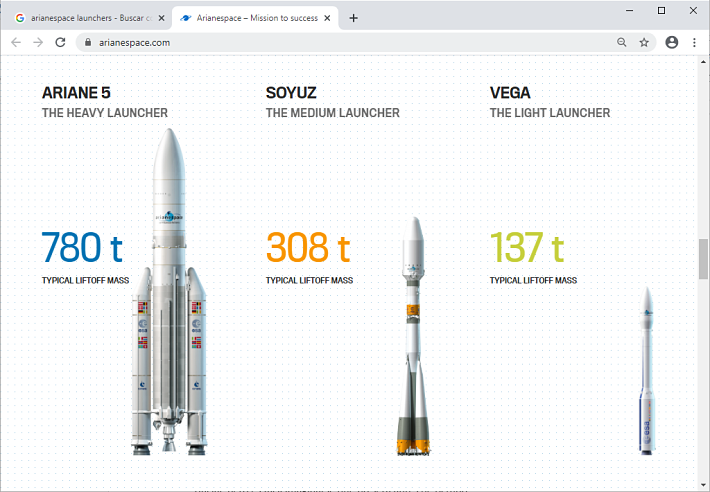Bookmark this page with the star
The width and height of the screenshot is (710, 492).
coord(644,43)
